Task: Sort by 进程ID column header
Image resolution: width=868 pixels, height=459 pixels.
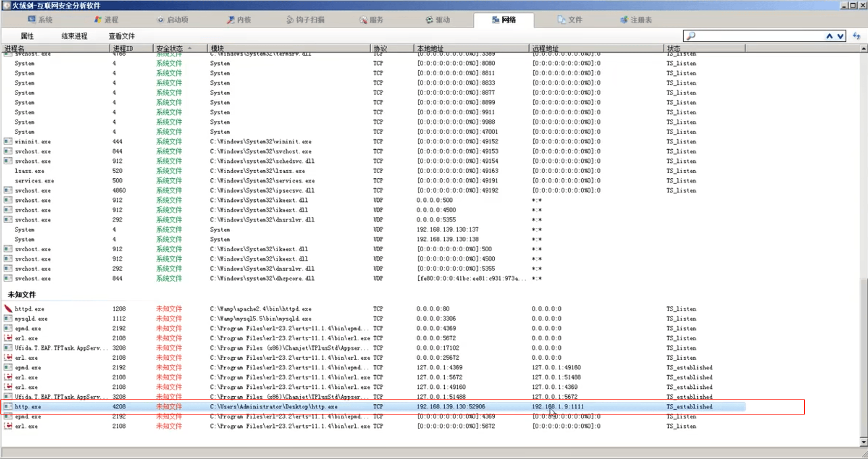Action: tap(131, 48)
